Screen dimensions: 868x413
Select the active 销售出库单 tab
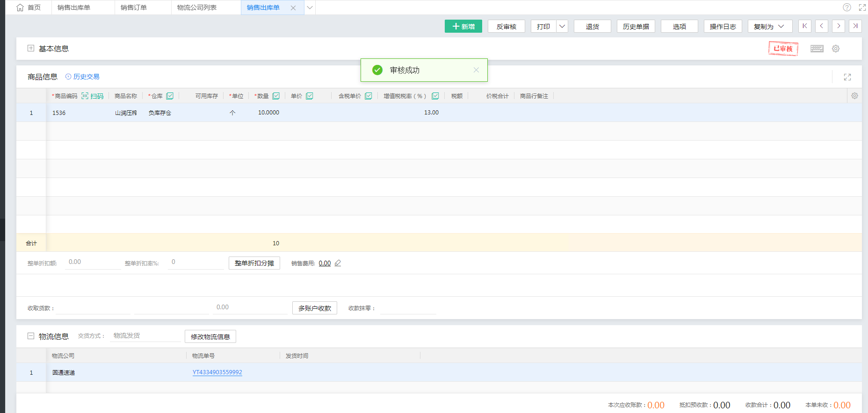click(263, 7)
